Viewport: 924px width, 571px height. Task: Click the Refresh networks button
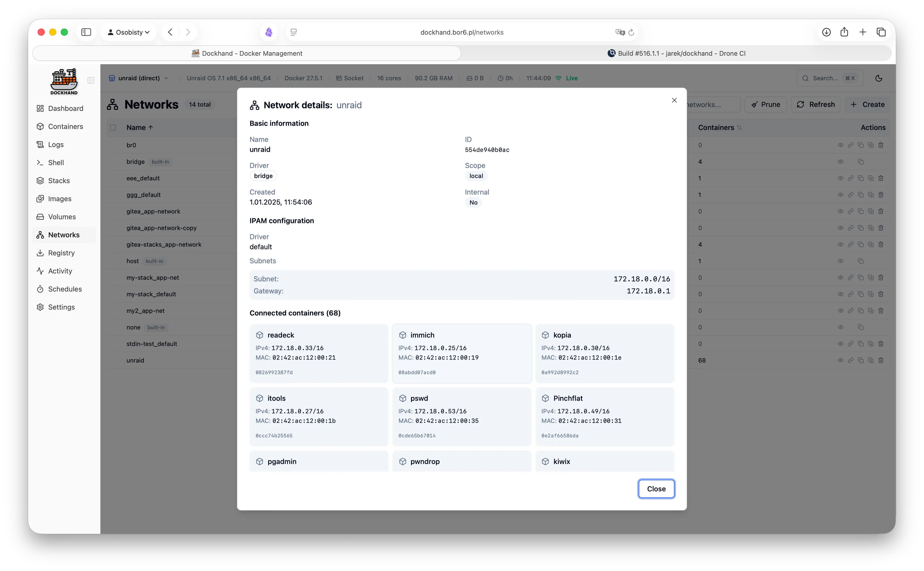pos(816,105)
